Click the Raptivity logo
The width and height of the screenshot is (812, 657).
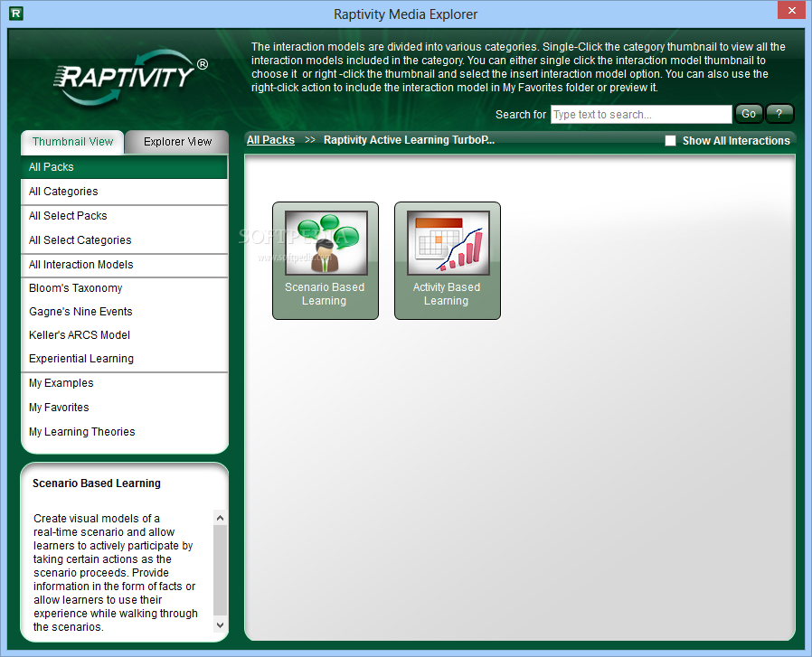coord(130,78)
